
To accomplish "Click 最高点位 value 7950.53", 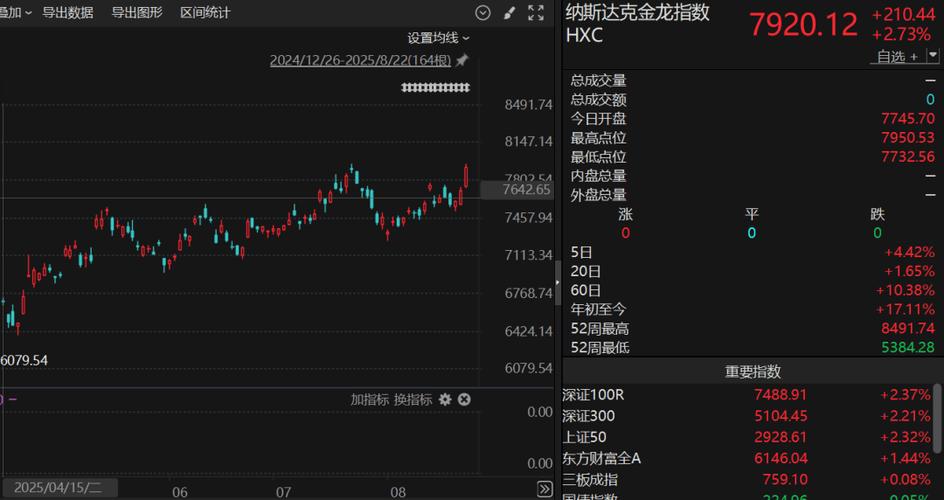I will click(907, 138).
